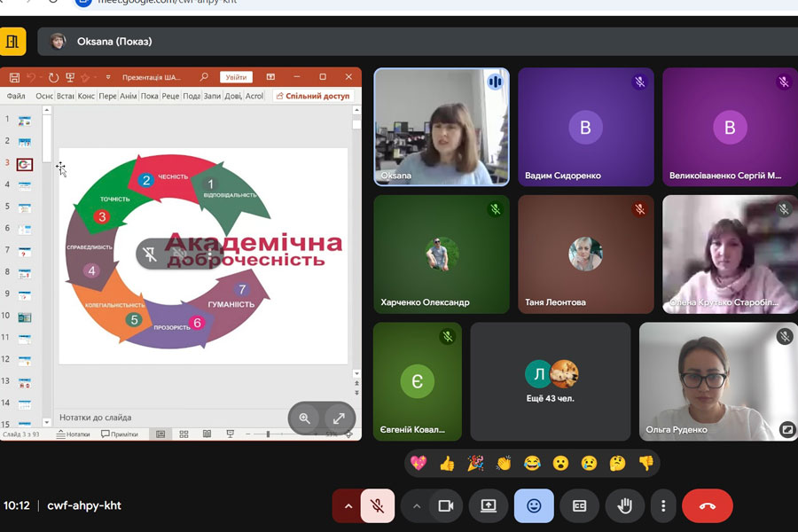The image size is (798, 532).
Task: Send the thinking face reaction
Action: point(617,463)
